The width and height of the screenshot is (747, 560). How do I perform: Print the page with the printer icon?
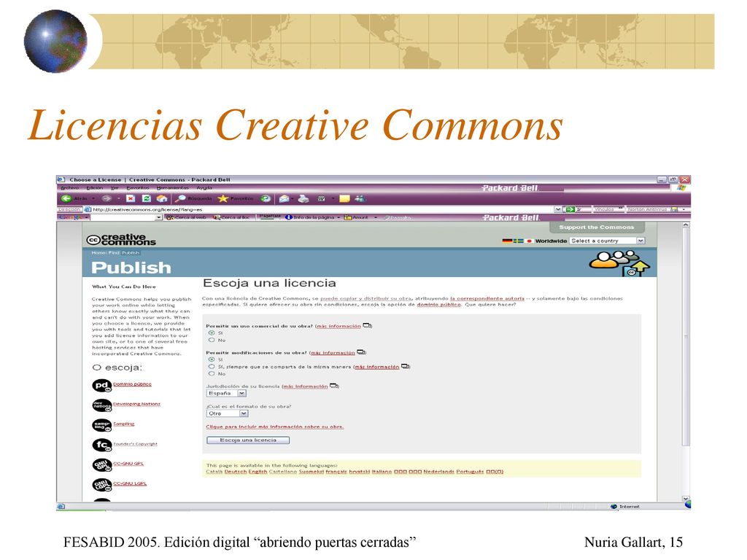[303, 198]
